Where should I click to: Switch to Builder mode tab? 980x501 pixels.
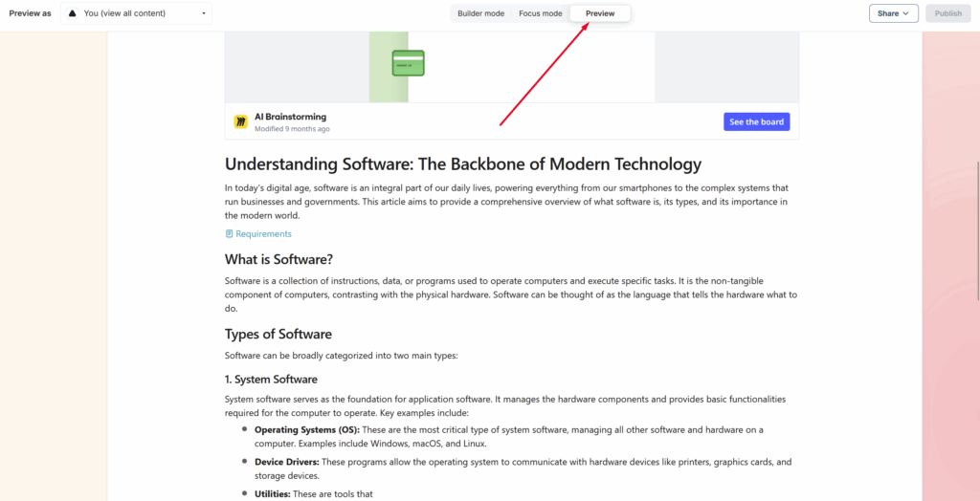(x=480, y=13)
